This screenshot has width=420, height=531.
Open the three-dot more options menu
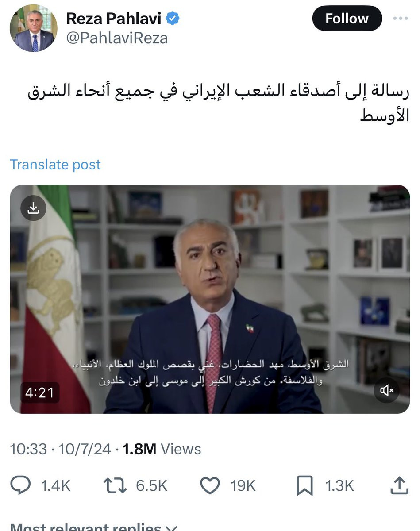pos(401,19)
